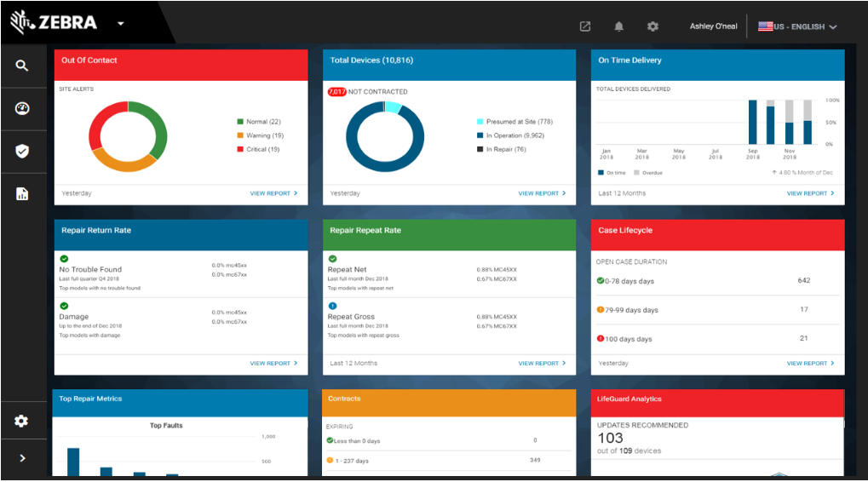Click the green status icon for 0-78 days
The image size is (868, 482).
point(600,280)
